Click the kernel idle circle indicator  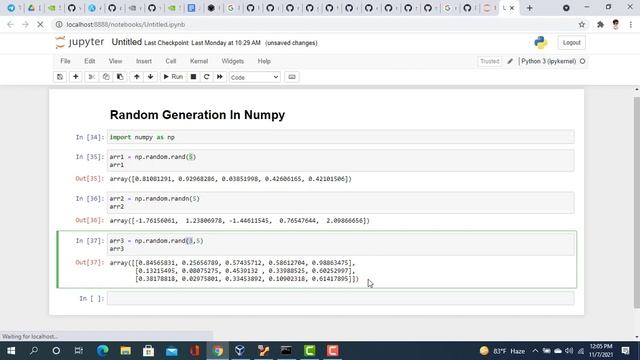click(x=582, y=61)
